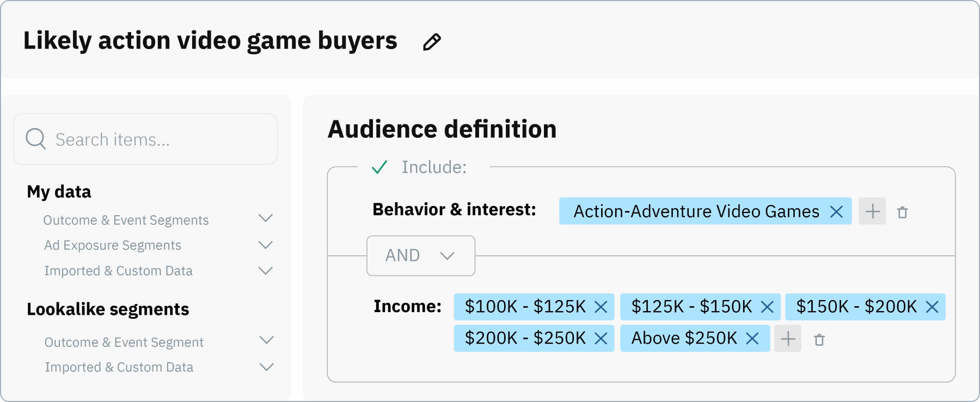Screen dimensions: 980x402
Task: Expand Imported & Custom Data under Lookalike segments
Action: [266, 366]
